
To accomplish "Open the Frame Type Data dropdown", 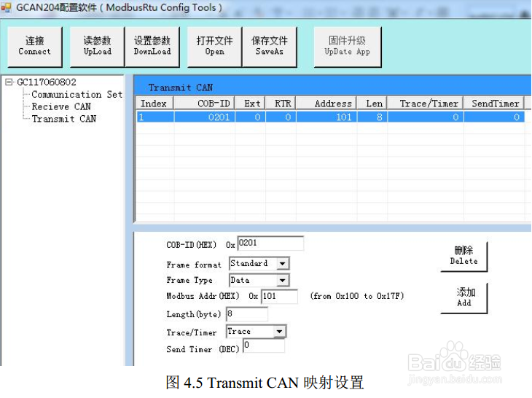I will 282,280.
